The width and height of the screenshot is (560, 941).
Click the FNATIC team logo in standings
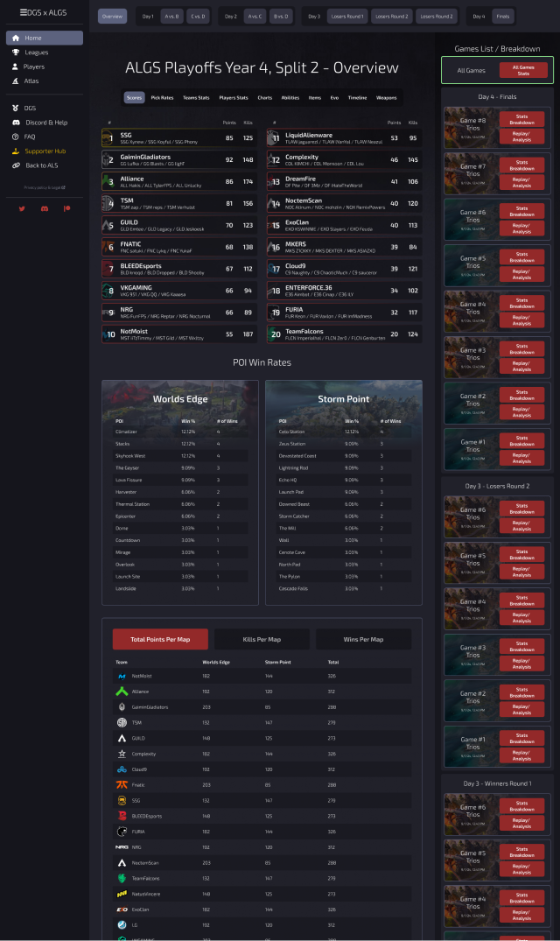click(108, 247)
